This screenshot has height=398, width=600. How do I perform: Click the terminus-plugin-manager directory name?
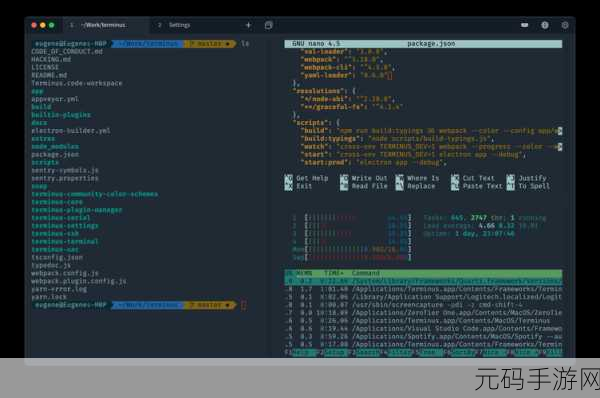pos(77,210)
